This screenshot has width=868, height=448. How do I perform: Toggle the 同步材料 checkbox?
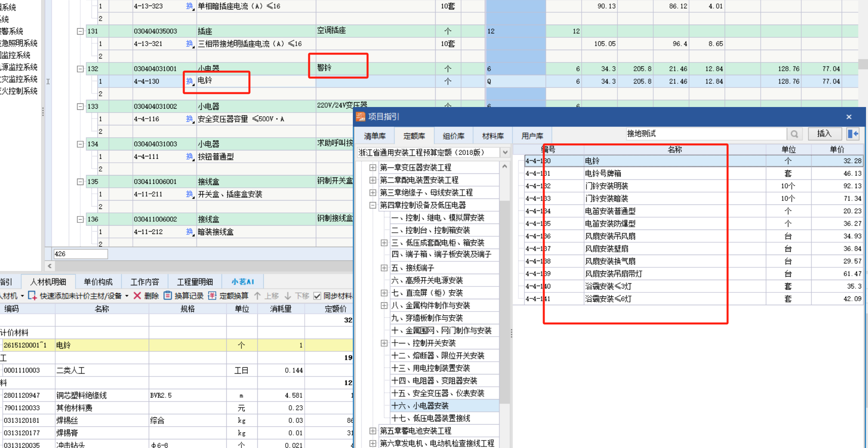tap(317, 296)
